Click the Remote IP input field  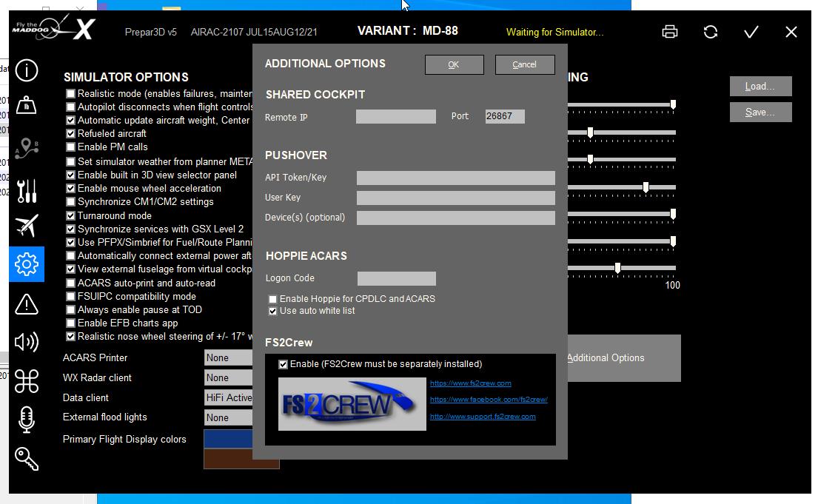click(x=396, y=116)
